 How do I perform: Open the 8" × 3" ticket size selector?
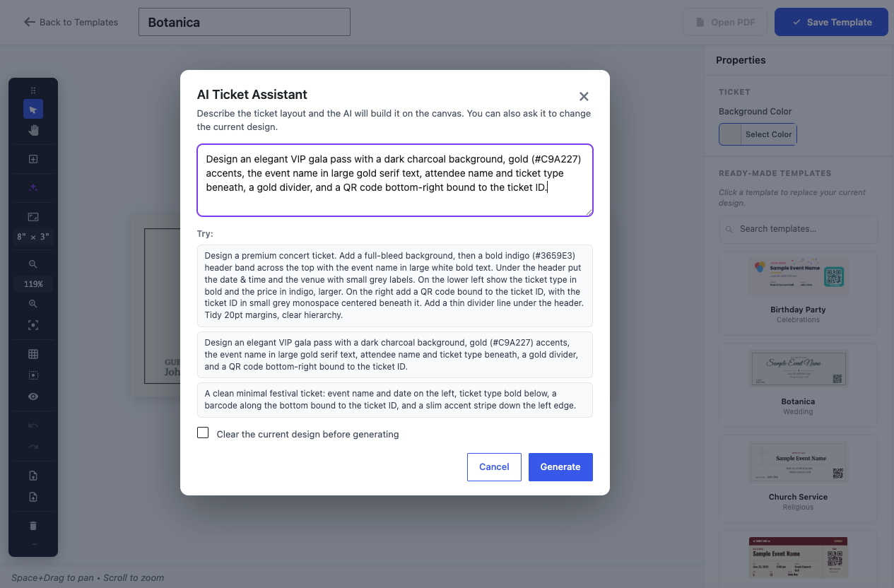click(x=33, y=237)
